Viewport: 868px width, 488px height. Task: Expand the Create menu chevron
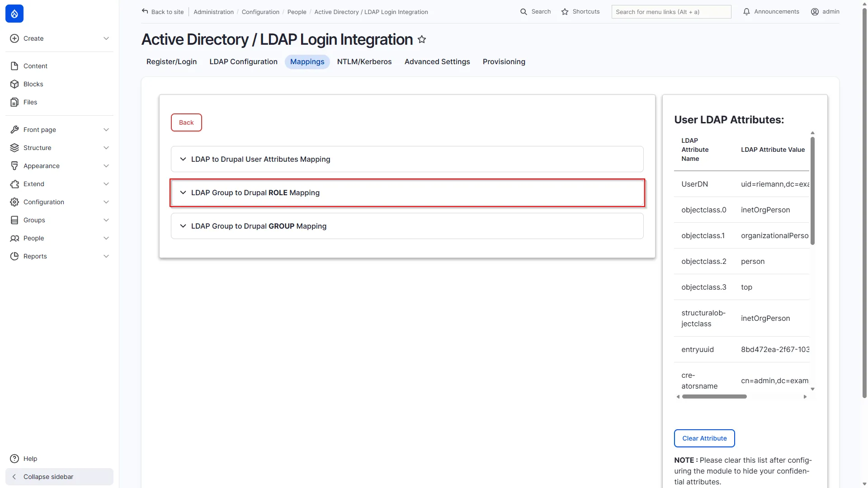106,38
